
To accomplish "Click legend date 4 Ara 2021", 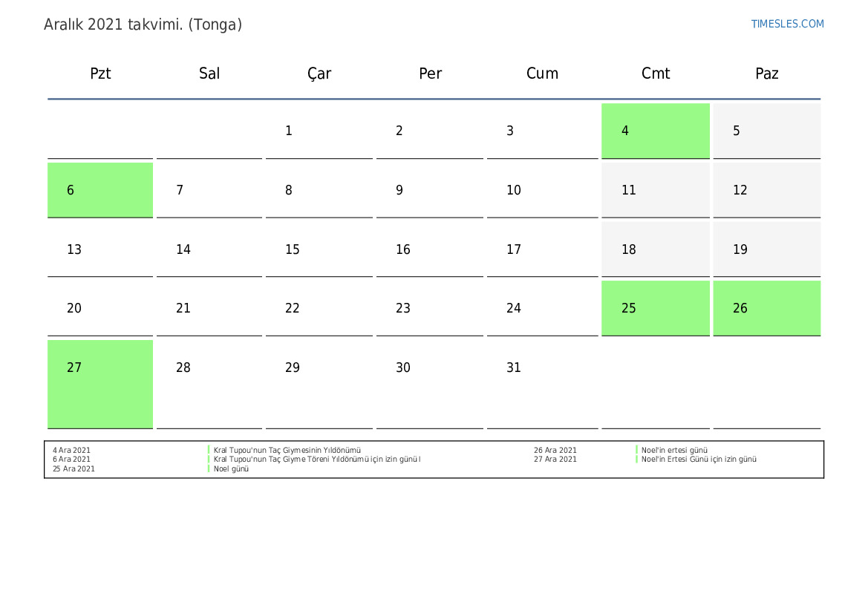I will [71, 450].
